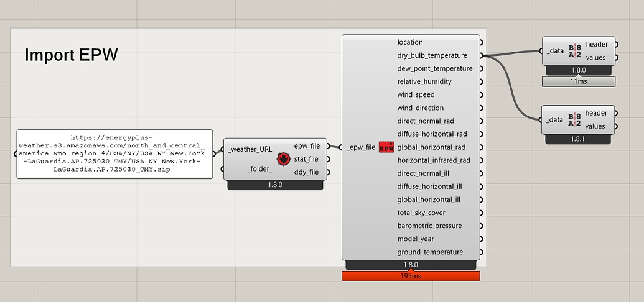The image size is (644, 302).
Task: Click the direct_normal_ill output
Action: [423, 173]
